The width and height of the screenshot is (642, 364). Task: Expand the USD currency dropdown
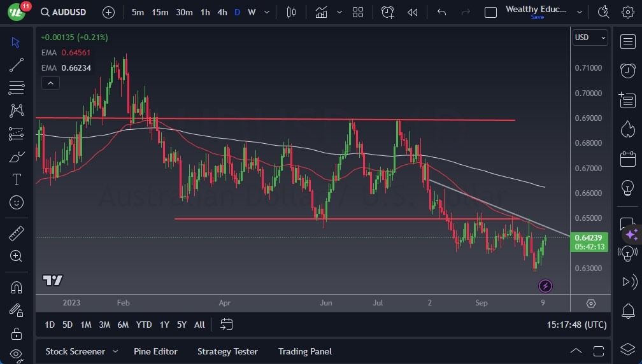tap(590, 38)
